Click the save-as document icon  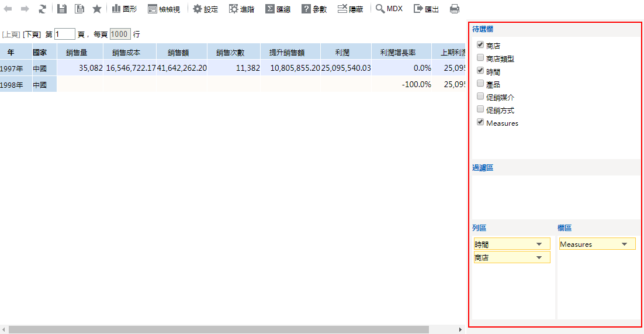(79, 9)
